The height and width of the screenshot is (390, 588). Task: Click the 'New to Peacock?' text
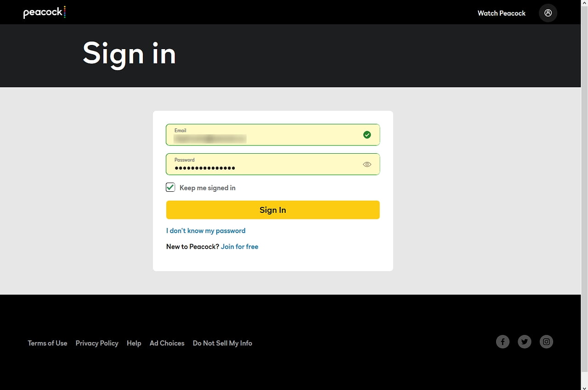click(x=192, y=247)
